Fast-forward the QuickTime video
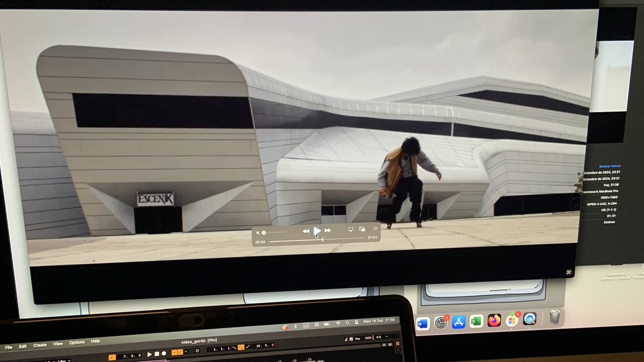 (x=328, y=231)
